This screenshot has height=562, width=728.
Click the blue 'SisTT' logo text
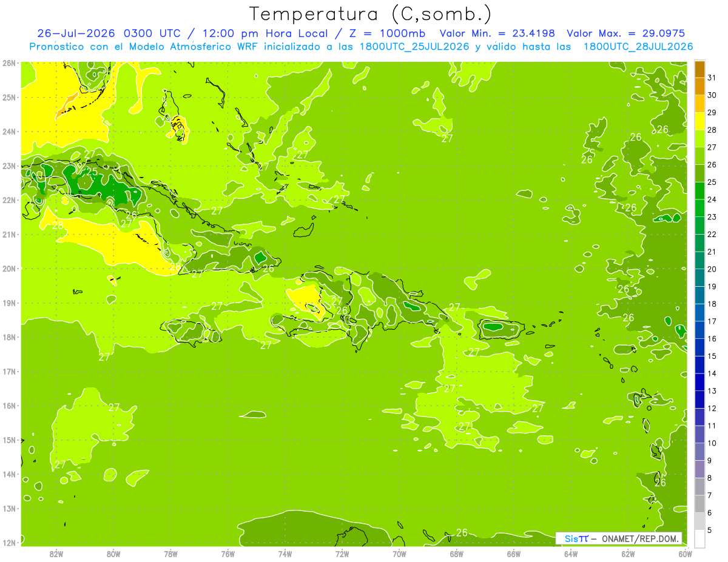[576, 538]
